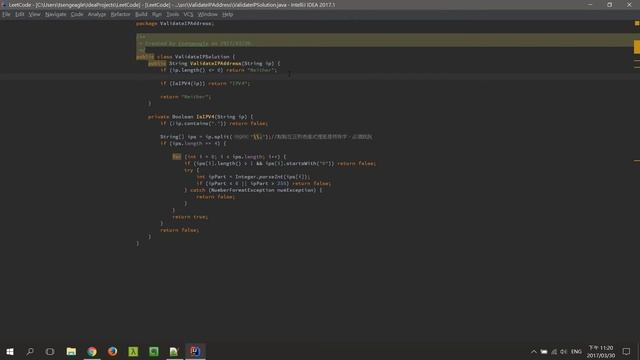Screen dimensions: 640x360
Task: Open the Build menu
Action: [141, 14]
